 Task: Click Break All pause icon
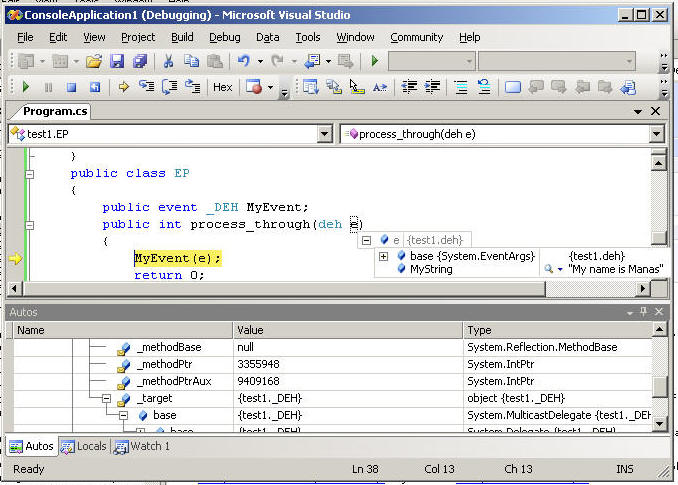click(49, 87)
